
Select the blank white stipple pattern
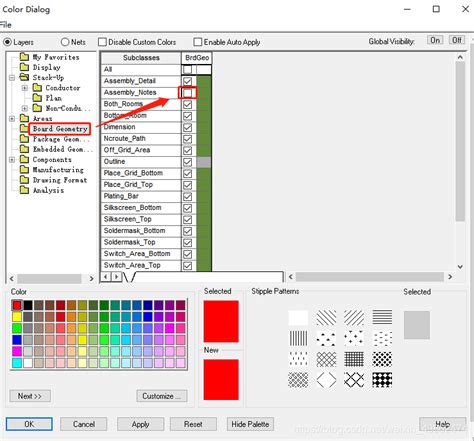298,317
